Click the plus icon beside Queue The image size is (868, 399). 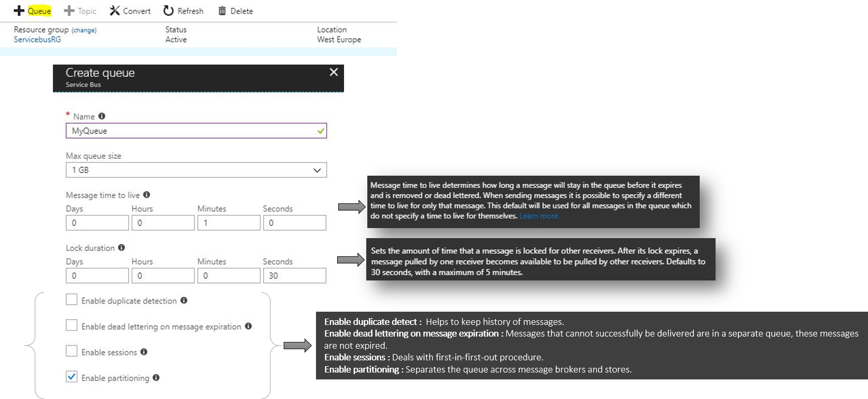pyautogui.click(x=19, y=11)
